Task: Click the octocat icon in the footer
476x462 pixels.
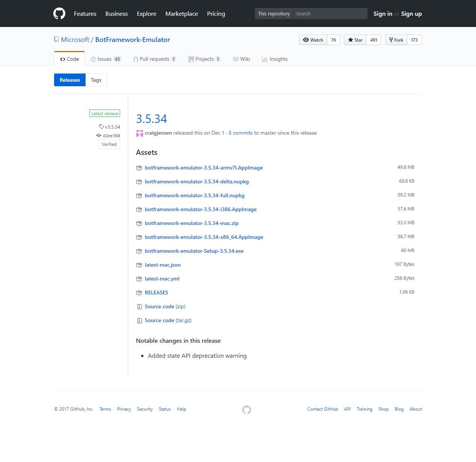Action: point(247,409)
